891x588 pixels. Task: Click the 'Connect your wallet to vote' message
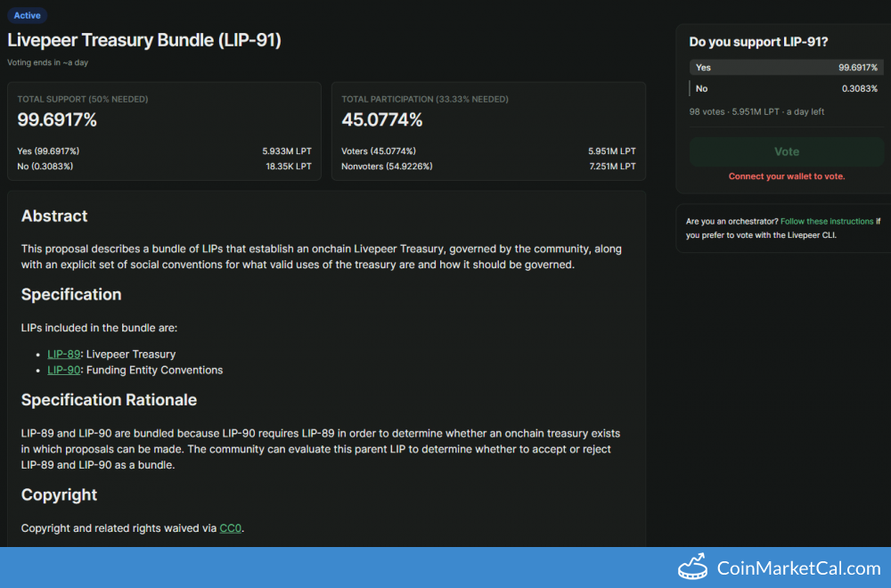click(786, 176)
